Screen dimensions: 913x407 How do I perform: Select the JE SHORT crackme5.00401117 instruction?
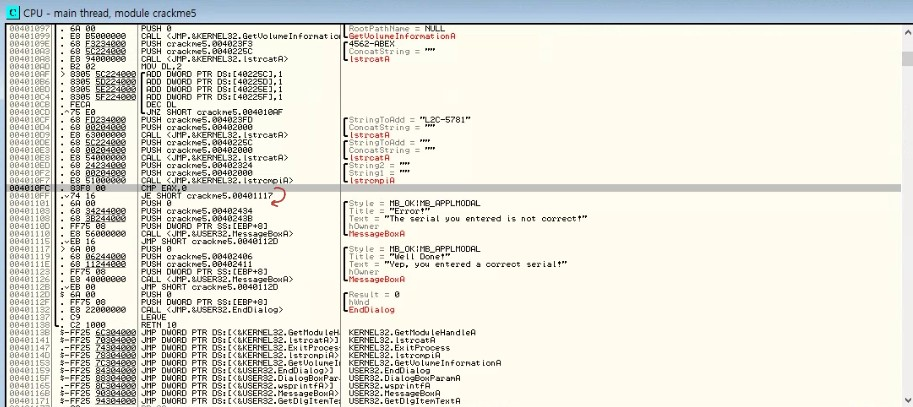[207, 196]
